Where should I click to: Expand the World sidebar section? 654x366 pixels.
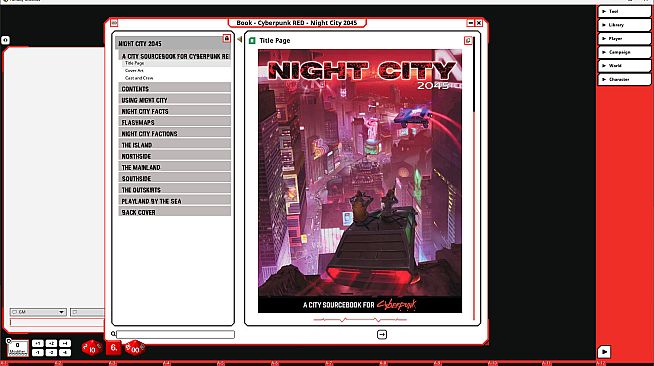624,65
